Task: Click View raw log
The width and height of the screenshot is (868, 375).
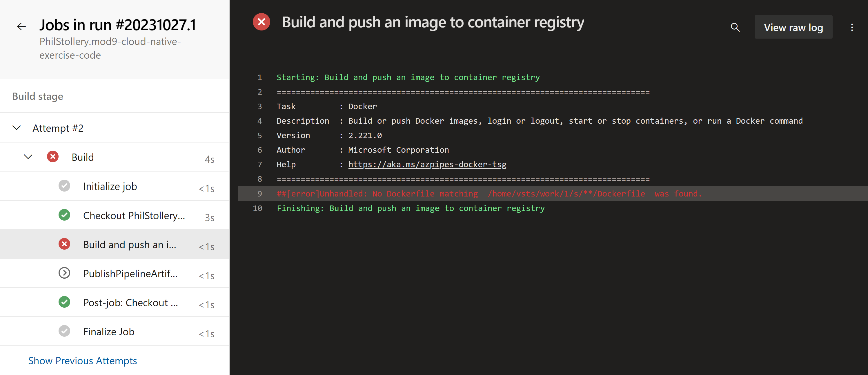Action: click(x=793, y=27)
